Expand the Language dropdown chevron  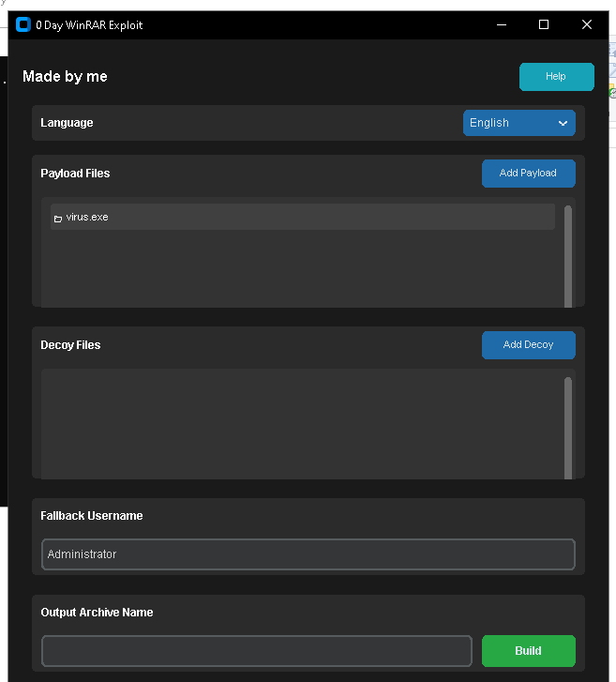(563, 123)
